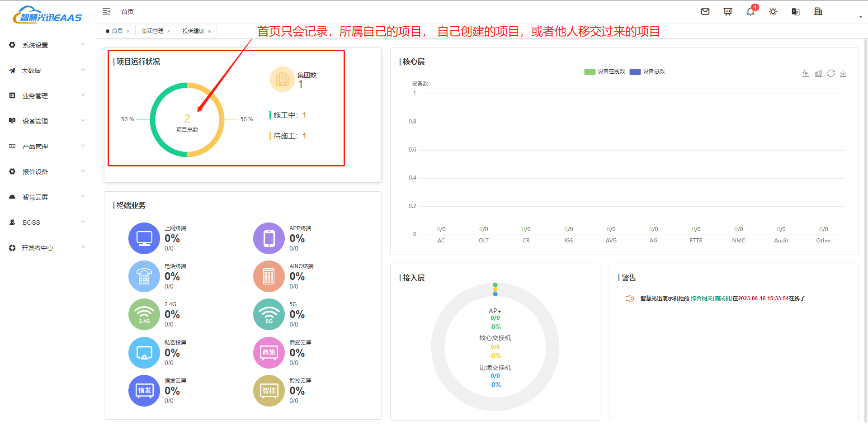Click the building icon in top header
Viewport: 868px width, 426px height.
coord(818,12)
